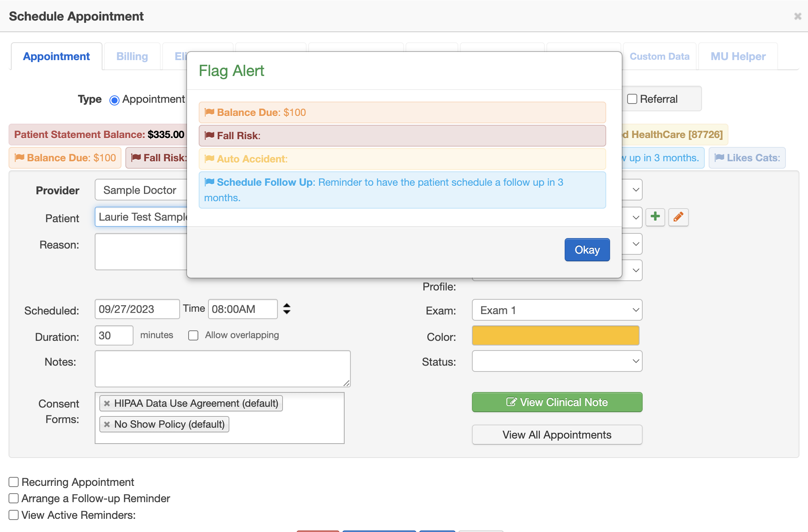Check Arrange a Follow-up Reminder
Screen dimensions: 808x532
[14, 498]
